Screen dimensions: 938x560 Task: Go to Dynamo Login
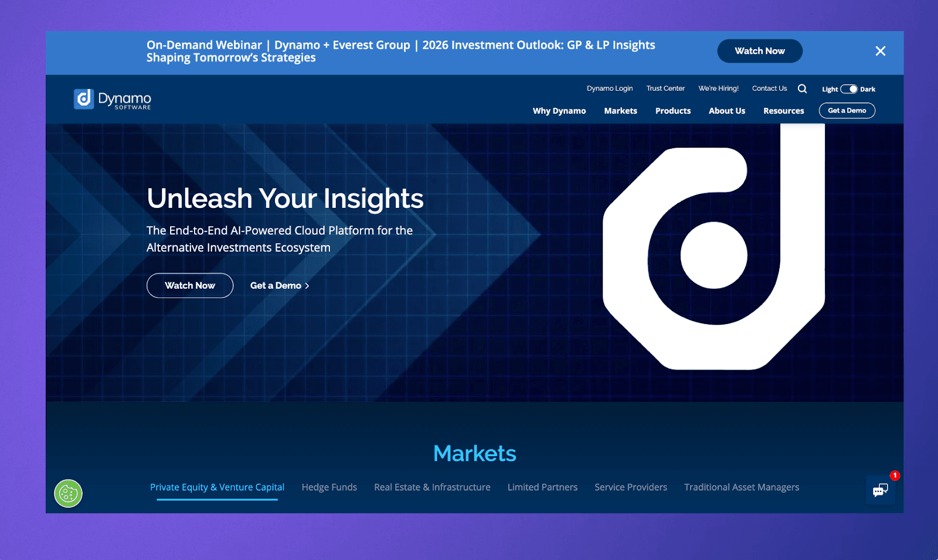(610, 88)
